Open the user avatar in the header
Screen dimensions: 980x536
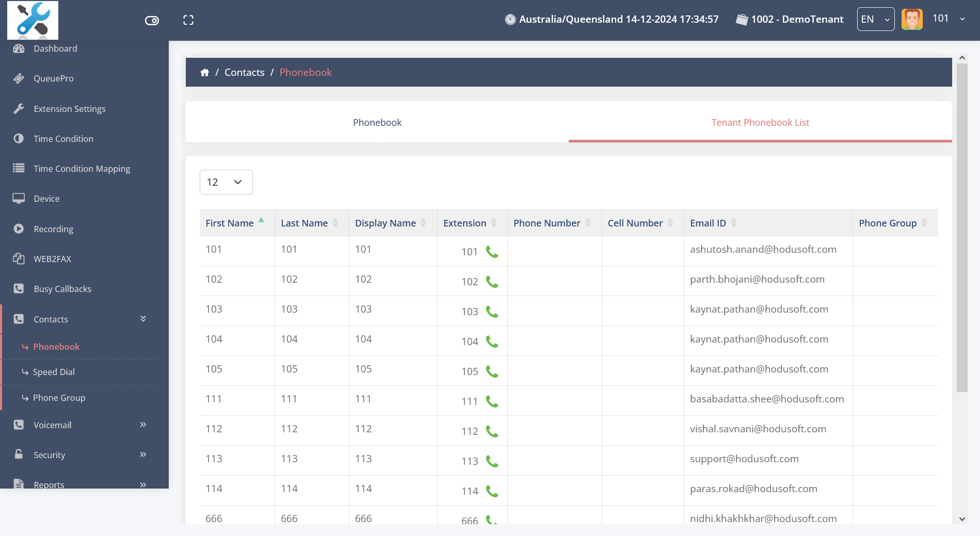912,20
